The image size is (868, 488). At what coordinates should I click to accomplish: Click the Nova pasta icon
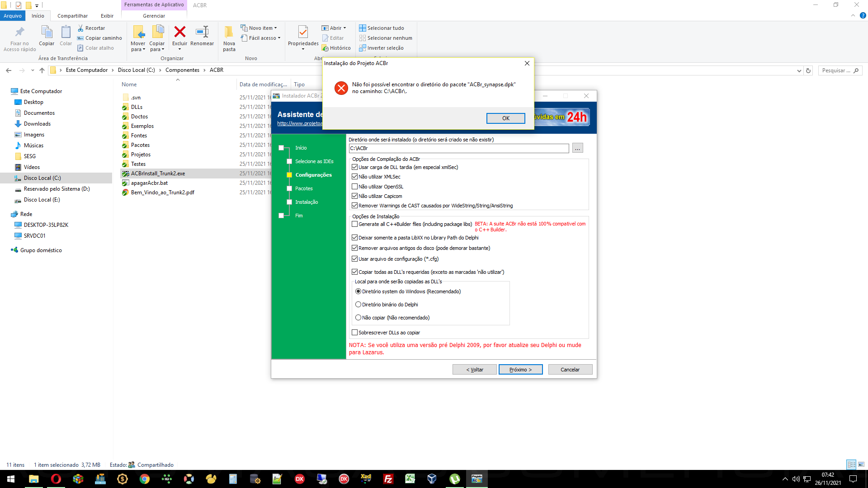(x=229, y=32)
